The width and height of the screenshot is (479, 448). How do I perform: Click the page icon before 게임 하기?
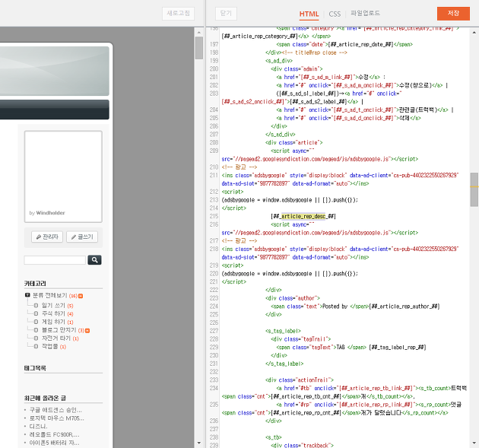(36, 322)
